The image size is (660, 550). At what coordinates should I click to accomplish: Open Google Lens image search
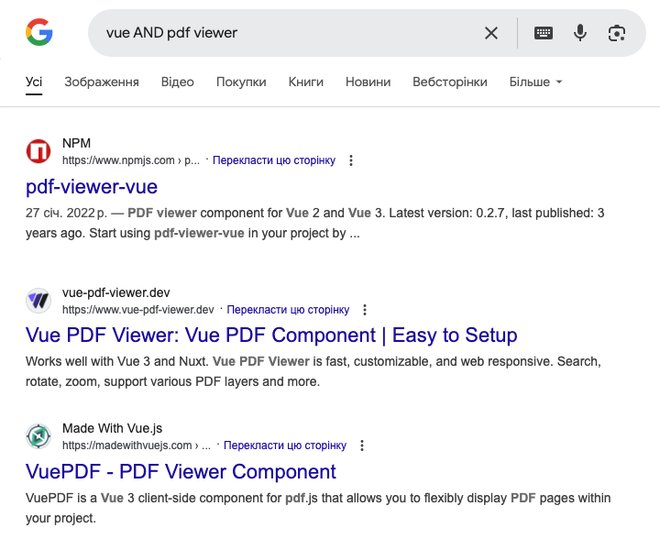point(617,33)
